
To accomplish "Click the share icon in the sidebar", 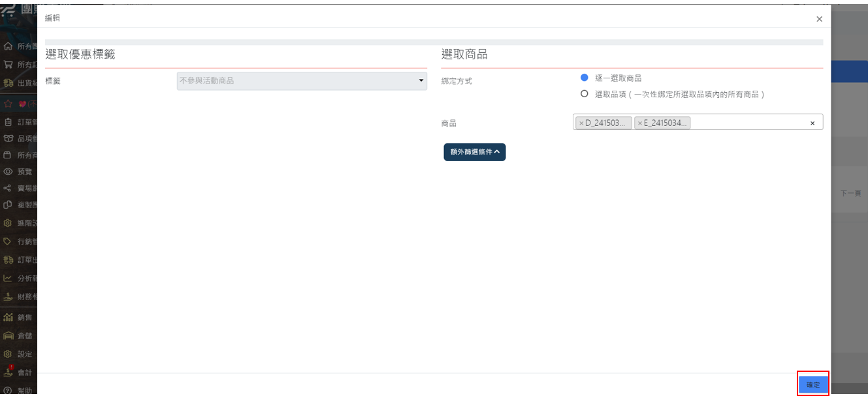I will 8,188.
